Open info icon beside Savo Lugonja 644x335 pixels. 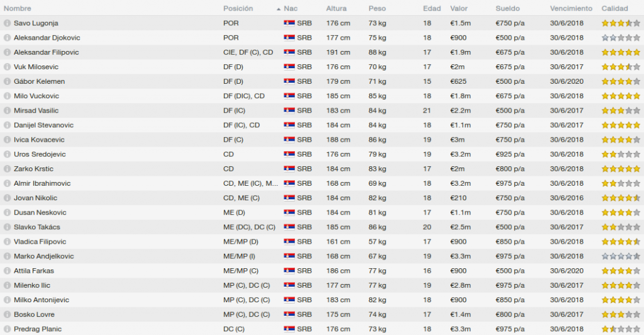[7, 23]
